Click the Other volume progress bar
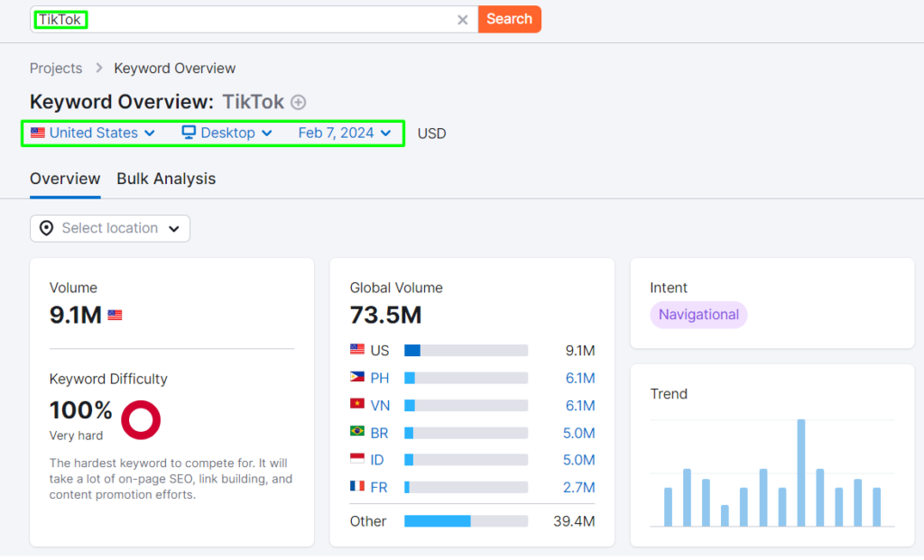 coord(467,521)
